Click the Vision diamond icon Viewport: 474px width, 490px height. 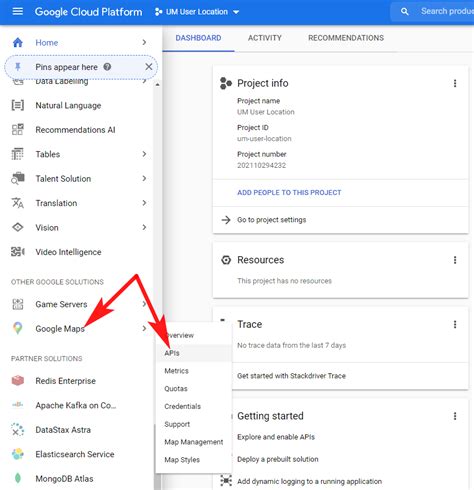(x=18, y=227)
